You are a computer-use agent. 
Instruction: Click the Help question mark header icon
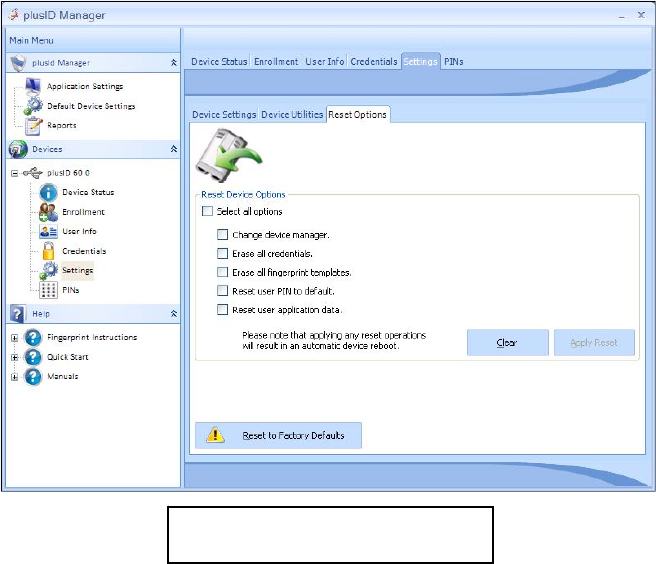(x=18, y=313)
